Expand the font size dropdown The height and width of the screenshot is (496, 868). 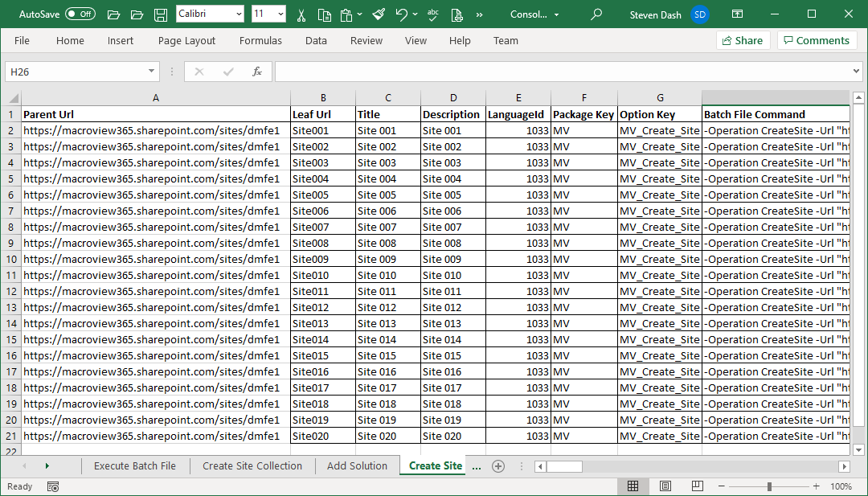pyautogui.click(x=280, y=14)
